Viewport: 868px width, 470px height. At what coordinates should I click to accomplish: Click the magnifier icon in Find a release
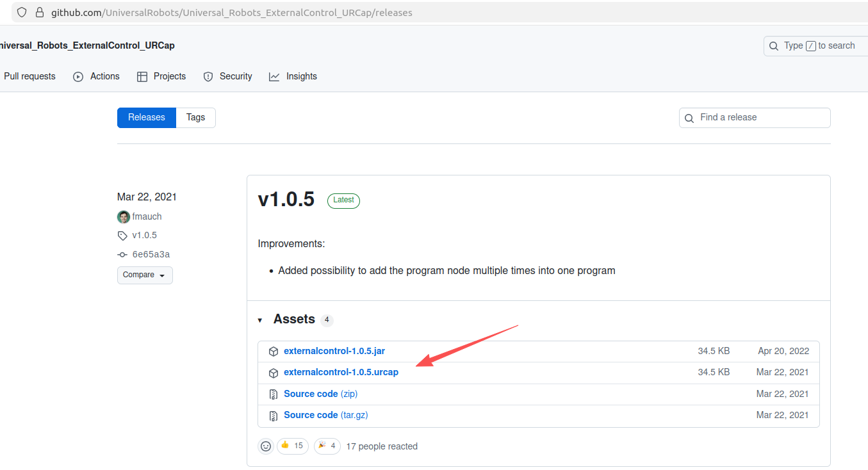(x=689, y=118)
